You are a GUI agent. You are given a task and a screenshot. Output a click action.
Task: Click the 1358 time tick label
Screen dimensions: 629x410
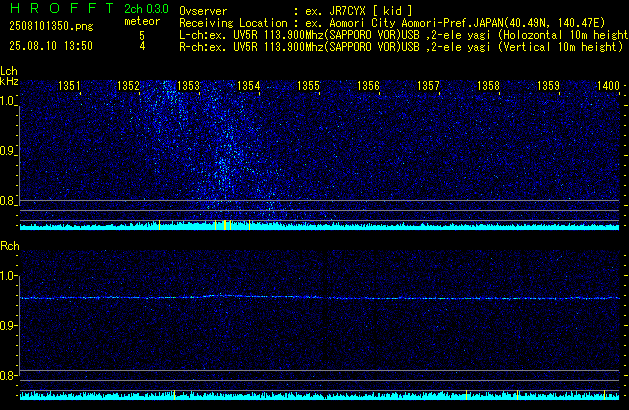pyautogui.click(x=488, y=86)
